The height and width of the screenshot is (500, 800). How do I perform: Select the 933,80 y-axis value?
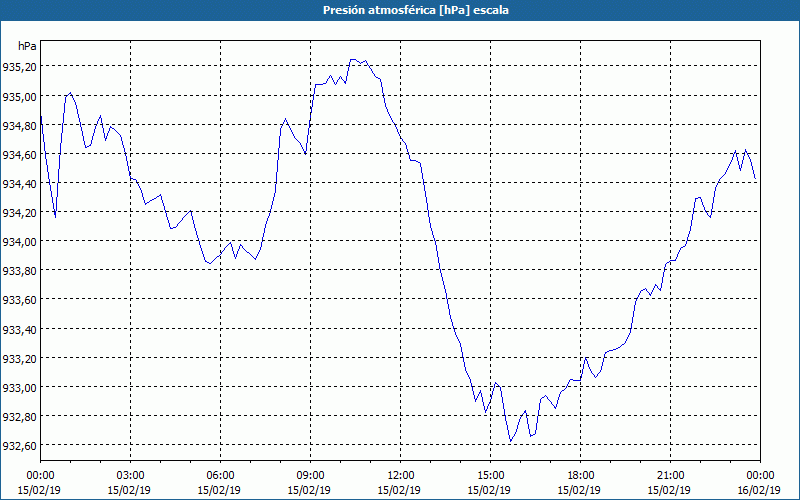[x=19, y=271]
